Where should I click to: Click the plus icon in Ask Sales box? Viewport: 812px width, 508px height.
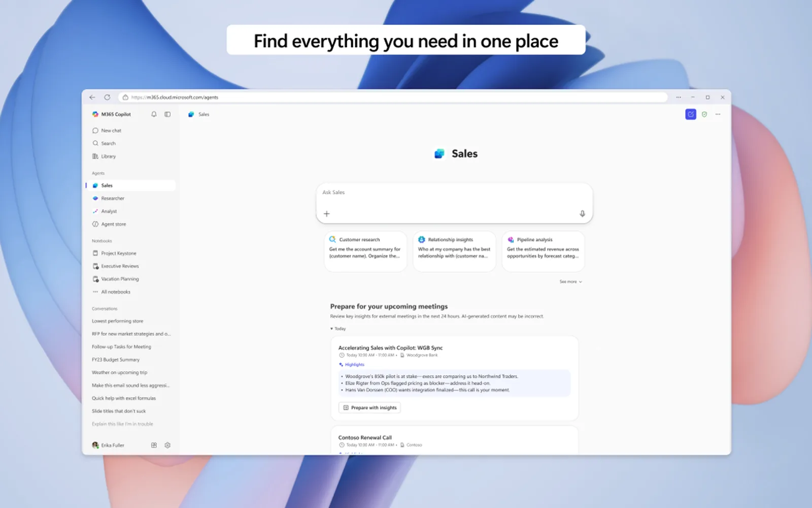pos(327,214)
